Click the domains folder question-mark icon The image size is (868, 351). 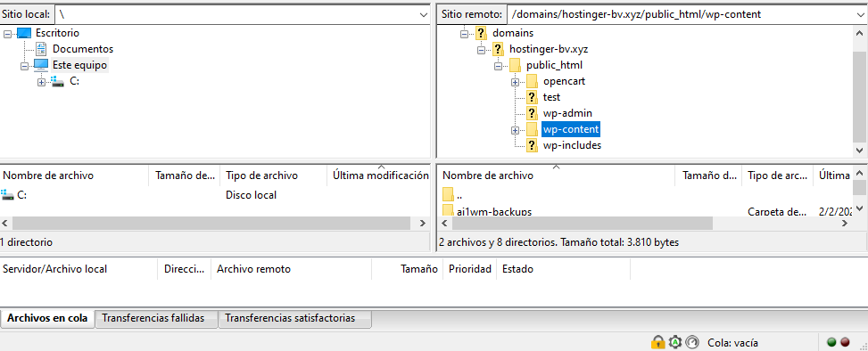(x=481, y=33)
